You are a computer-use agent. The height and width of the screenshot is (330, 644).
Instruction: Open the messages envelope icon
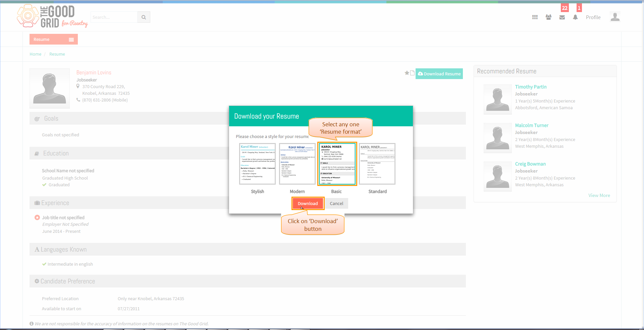coord(562,17)
